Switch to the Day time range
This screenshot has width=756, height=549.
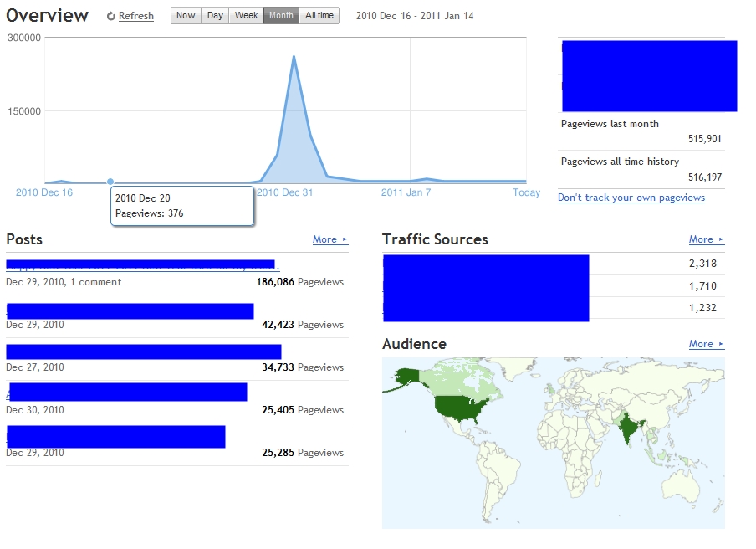[215, 15]
